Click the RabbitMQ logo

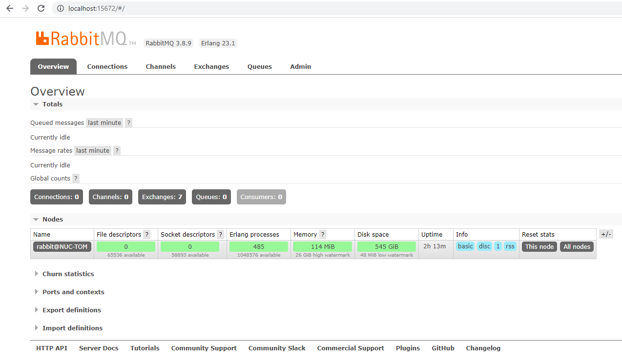coord(81,39)
